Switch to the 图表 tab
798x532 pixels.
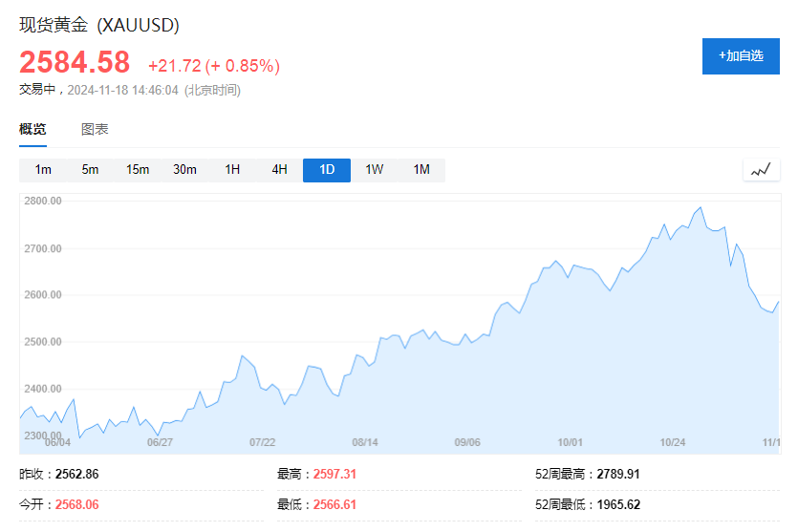point(95,130)
